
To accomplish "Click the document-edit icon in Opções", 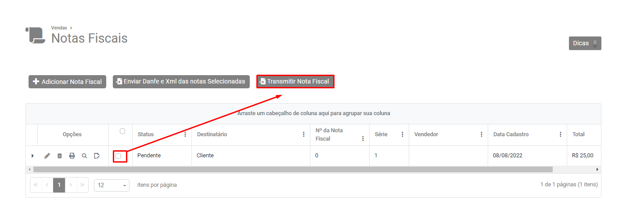I will [x=97, y=156].
